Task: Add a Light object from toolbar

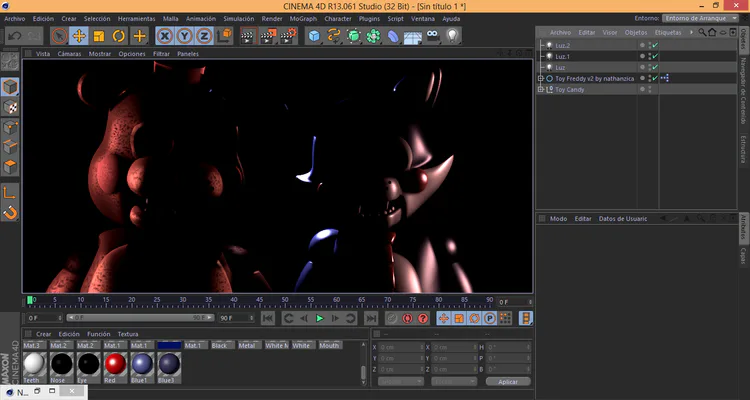Action: click(452, 36)
